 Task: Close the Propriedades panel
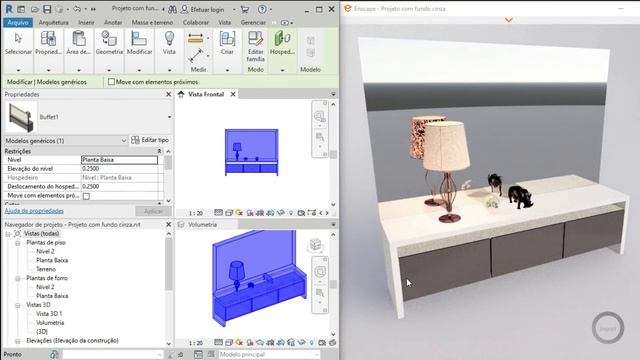tap(169, 94)
